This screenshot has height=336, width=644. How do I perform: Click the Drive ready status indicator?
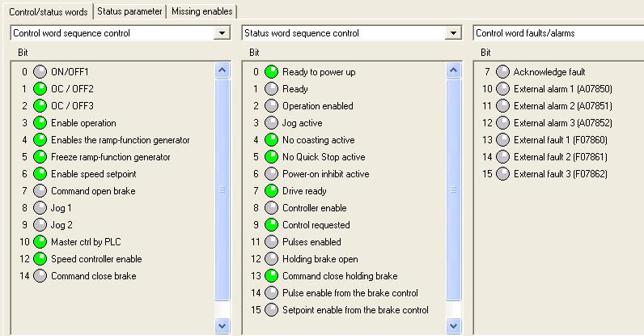pyautogui.click(x=271, y=191)
